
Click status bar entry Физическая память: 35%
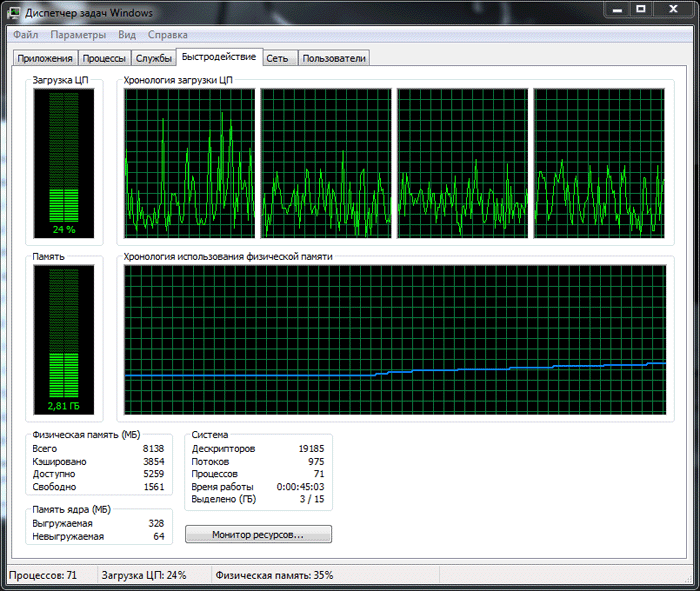click(274, 575)
